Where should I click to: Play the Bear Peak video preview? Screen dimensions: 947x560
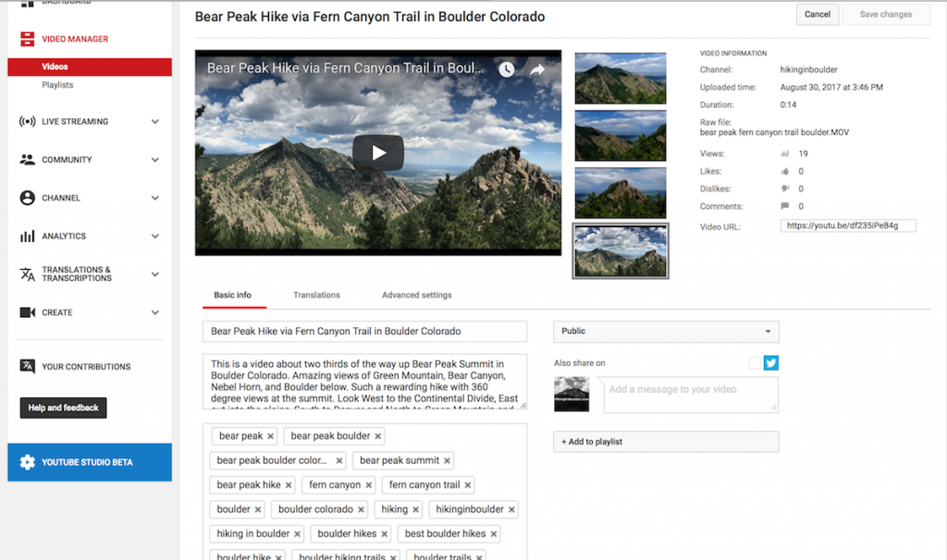tap(378, 152)
